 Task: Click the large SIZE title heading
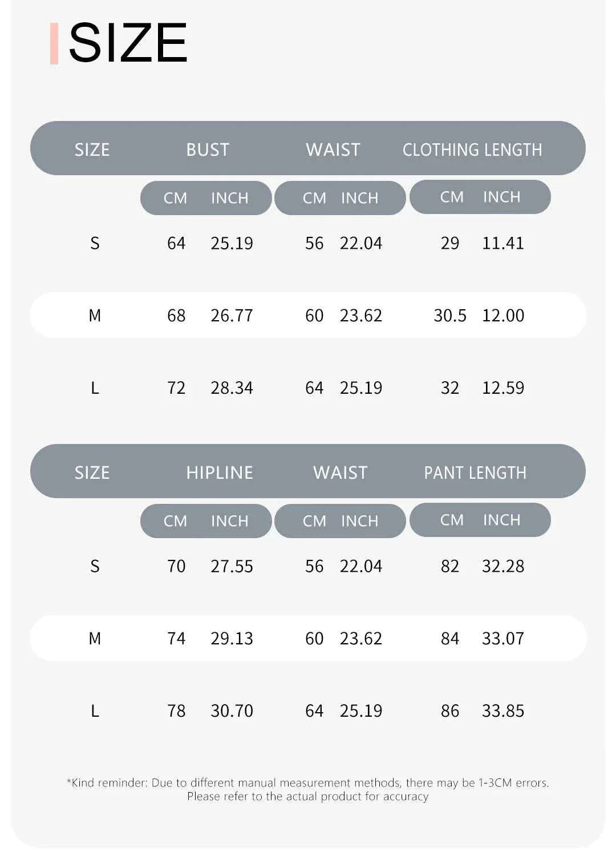(x=128, y=43)
